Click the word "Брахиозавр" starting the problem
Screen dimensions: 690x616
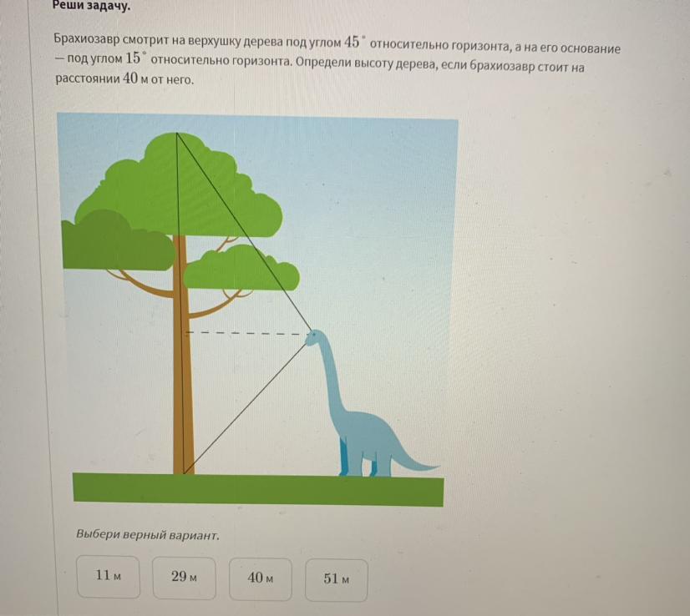pos(87,39)
